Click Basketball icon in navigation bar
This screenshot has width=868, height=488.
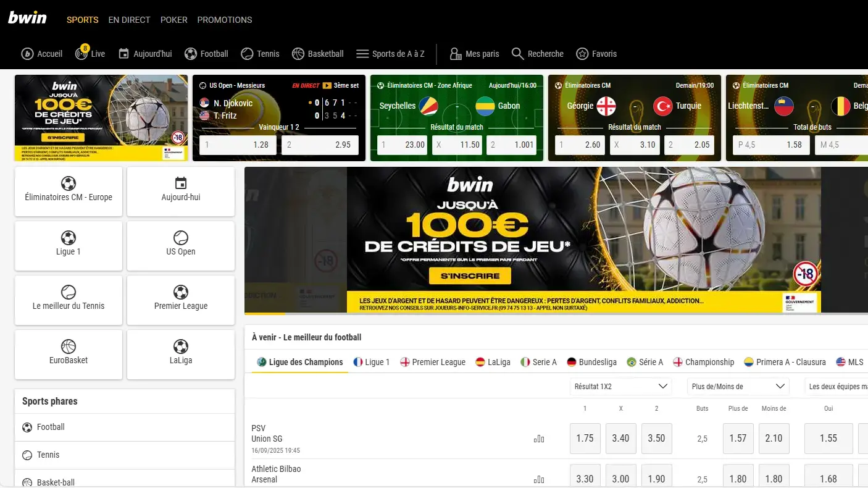(298, 54)
